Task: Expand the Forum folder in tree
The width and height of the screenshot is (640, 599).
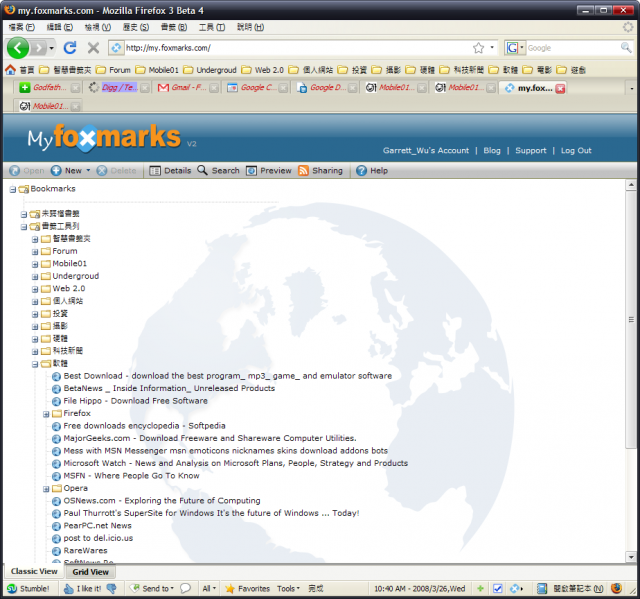Action: [x=35, y=252]
